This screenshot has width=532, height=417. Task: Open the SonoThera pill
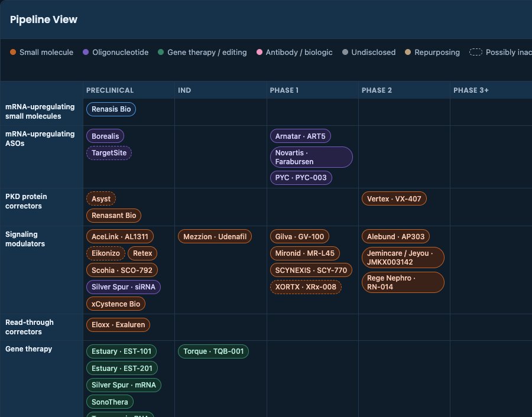coord(109,402)
